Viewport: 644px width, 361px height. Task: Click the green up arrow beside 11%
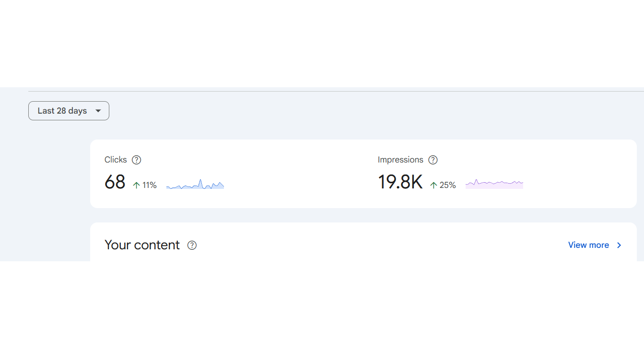point(136,185)
